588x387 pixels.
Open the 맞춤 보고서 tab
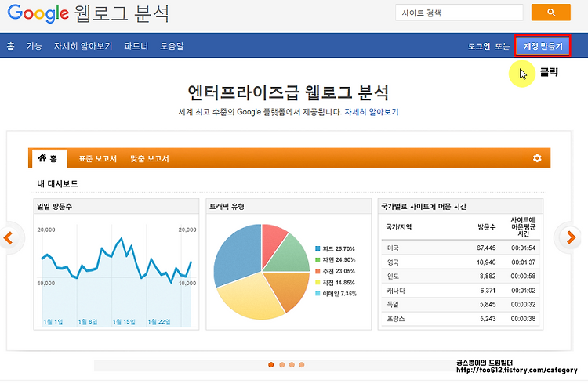149,159
